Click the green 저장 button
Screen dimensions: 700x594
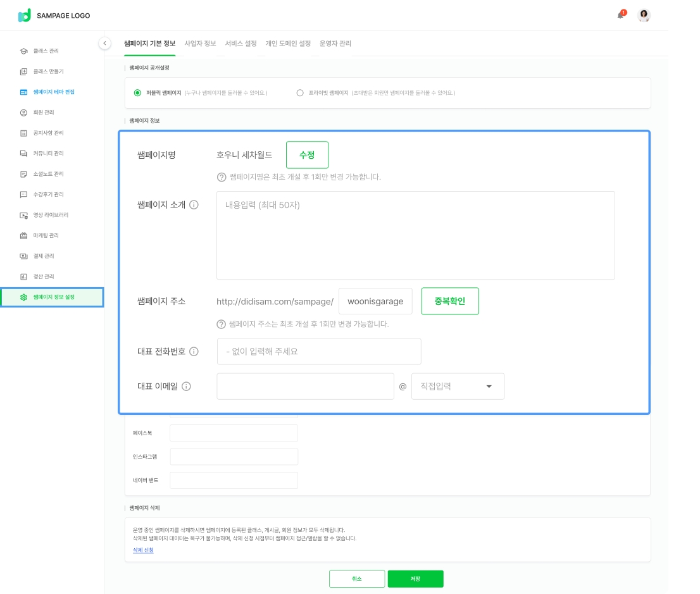pos(415,579)
